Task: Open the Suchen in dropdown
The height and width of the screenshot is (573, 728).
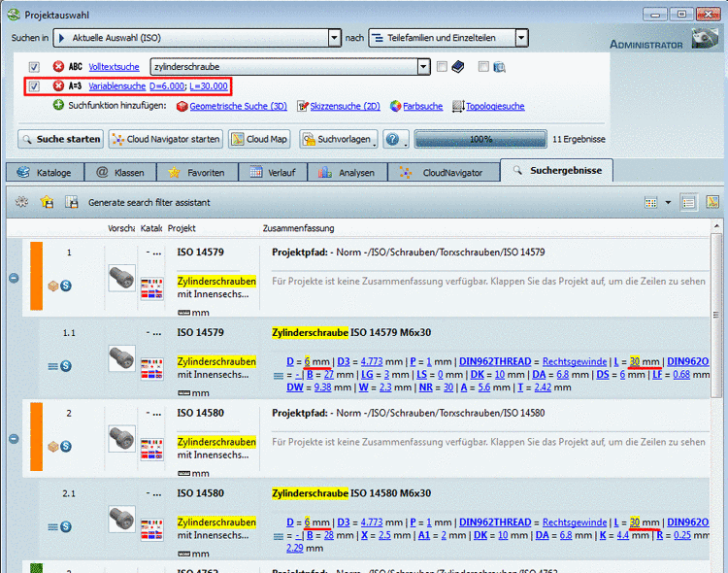Action: click(334, 38)
